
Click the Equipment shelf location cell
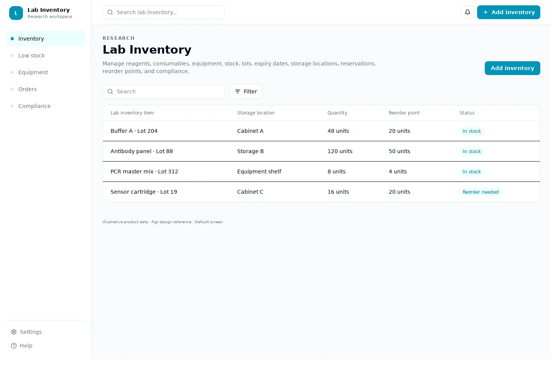tap(259, 171)
